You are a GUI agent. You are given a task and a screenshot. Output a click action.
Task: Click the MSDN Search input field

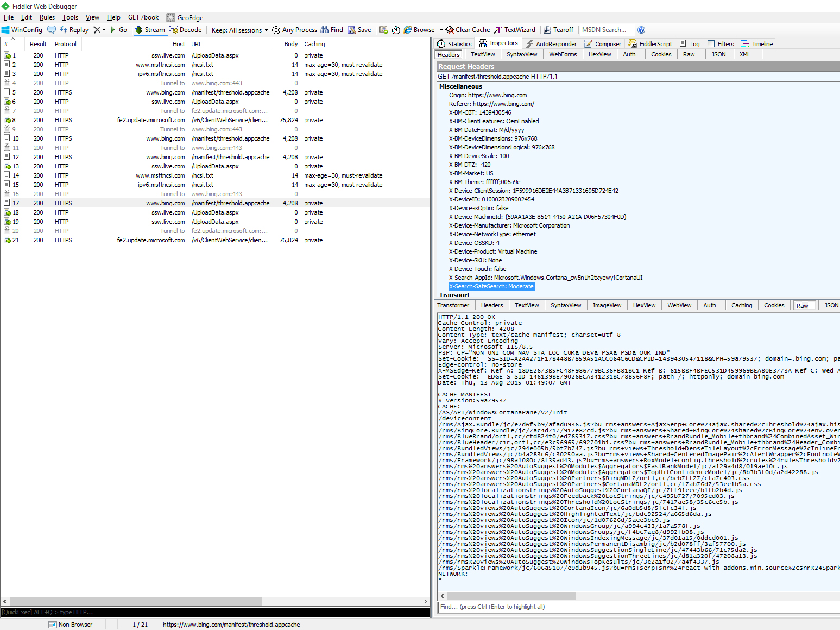604,30
